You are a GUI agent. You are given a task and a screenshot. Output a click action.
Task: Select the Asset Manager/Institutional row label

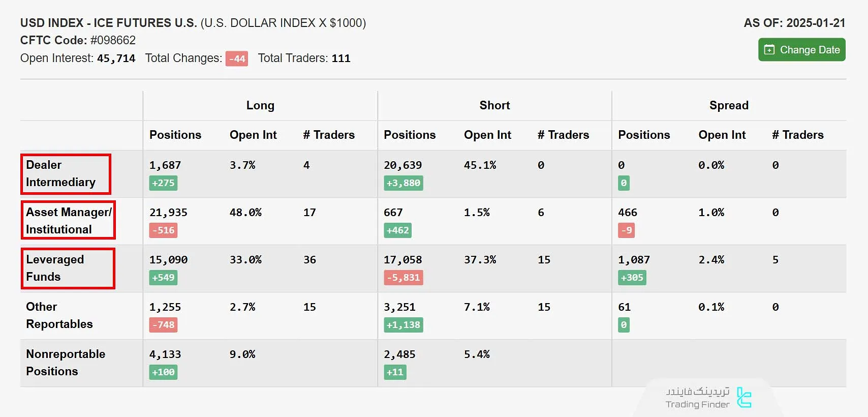pyautogui.click(x=69, y=221)
